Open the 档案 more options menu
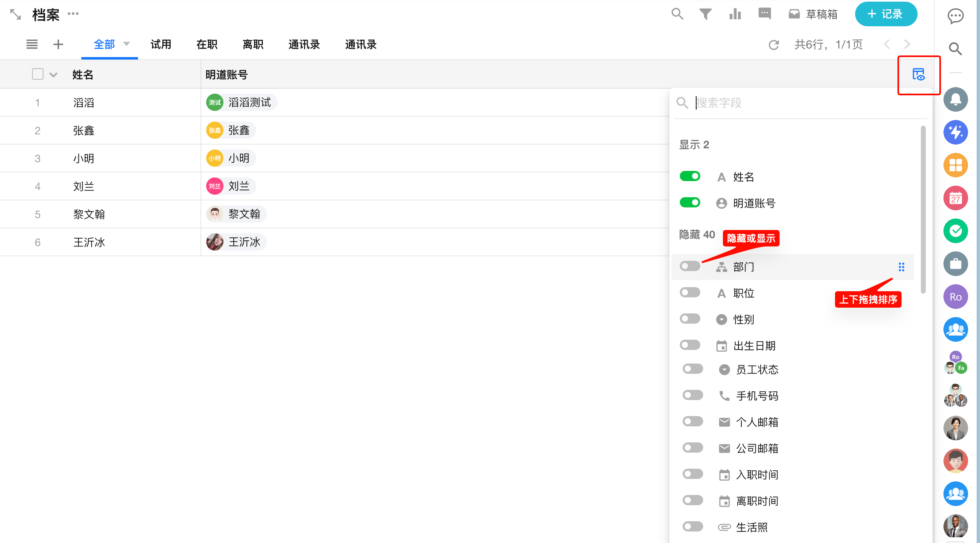Image resolution: width=980 pixels, height=543 pixels. (x=73, y=14)
